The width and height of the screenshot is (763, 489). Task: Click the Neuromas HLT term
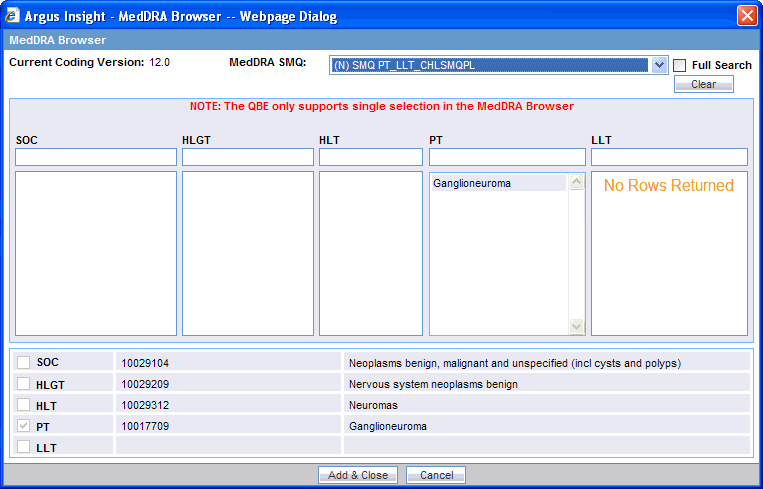[373, 405]
